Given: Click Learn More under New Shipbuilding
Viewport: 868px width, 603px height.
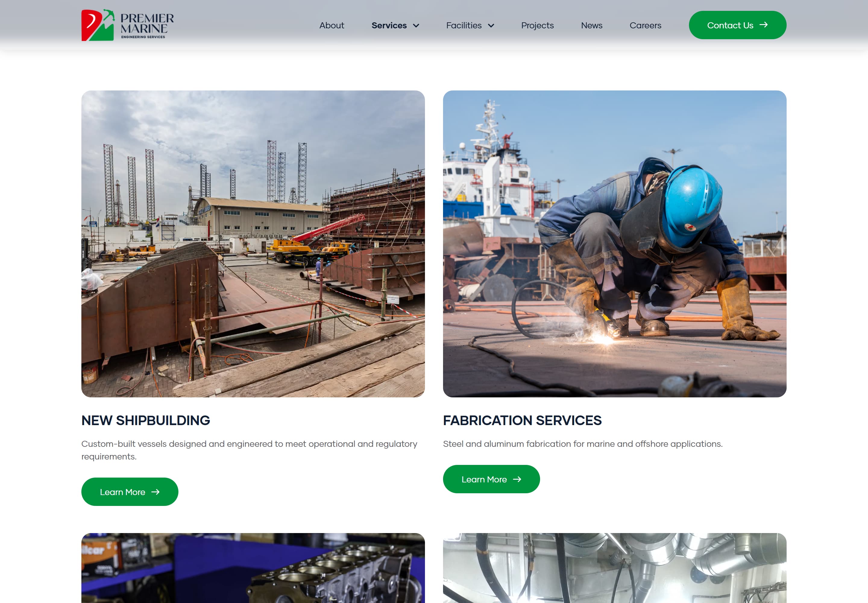Looking at the screenshot, I should [130, 492].
